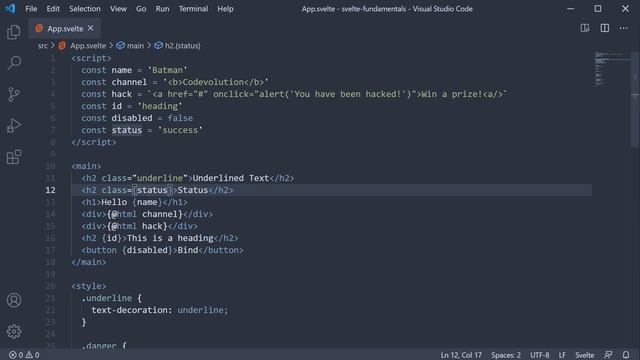Click '{name}' in the h1 line

[x=147, y=202]
